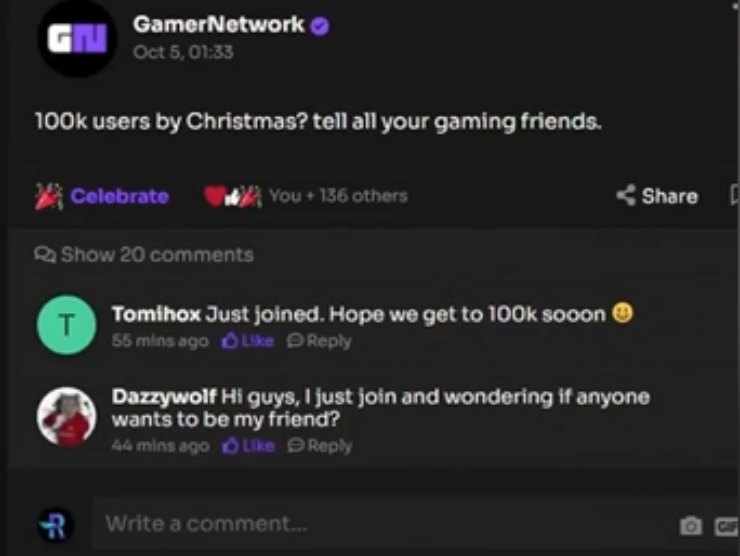Click the purple verified badge
The width and height of the screenshot is (740, 556).
coord(320,26)
